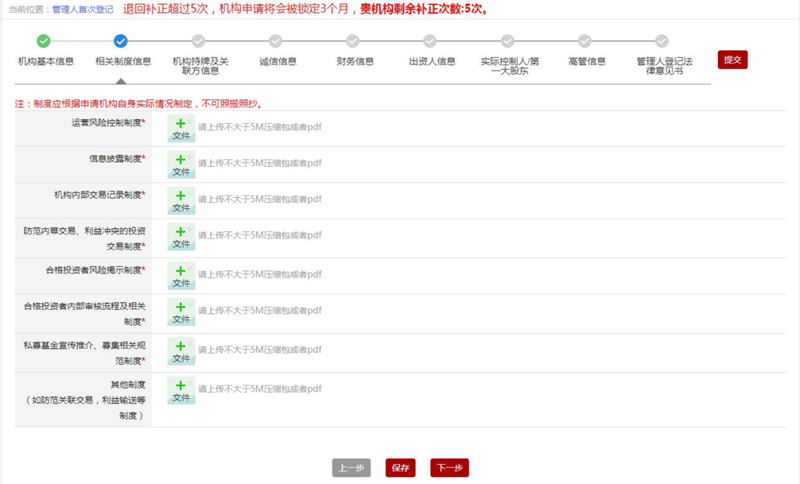Click the 提交 submit button
800x484 pixels.
[x=732, y=60]
